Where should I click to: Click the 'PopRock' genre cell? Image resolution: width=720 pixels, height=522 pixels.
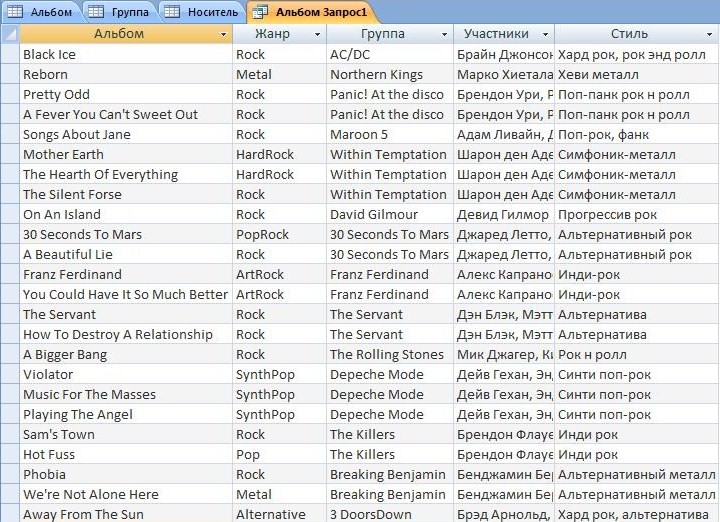280,234
